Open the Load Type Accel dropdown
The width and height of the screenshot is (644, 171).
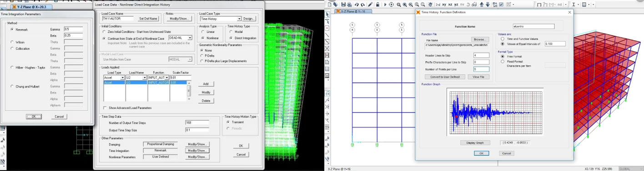(x=122, y=78)
